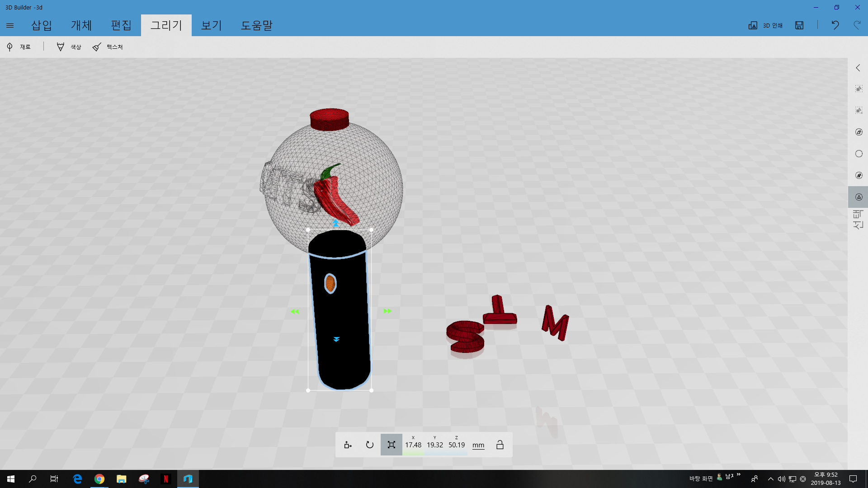Open the mm units selector
Image resolution: width=868 pixels, height=488 pixels.
(478, 445)
